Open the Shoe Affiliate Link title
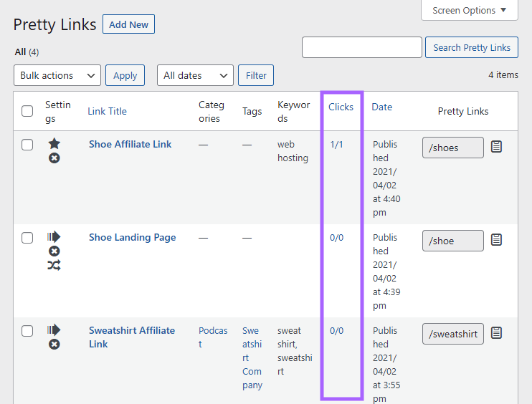The width and height of the screenshot is (532, 404). [x=130, y=145]
